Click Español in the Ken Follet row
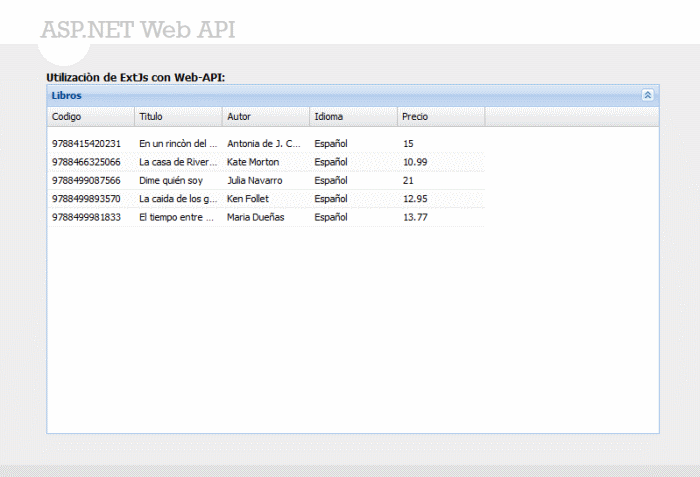This screenshot has height=477, width=700. 331,199
